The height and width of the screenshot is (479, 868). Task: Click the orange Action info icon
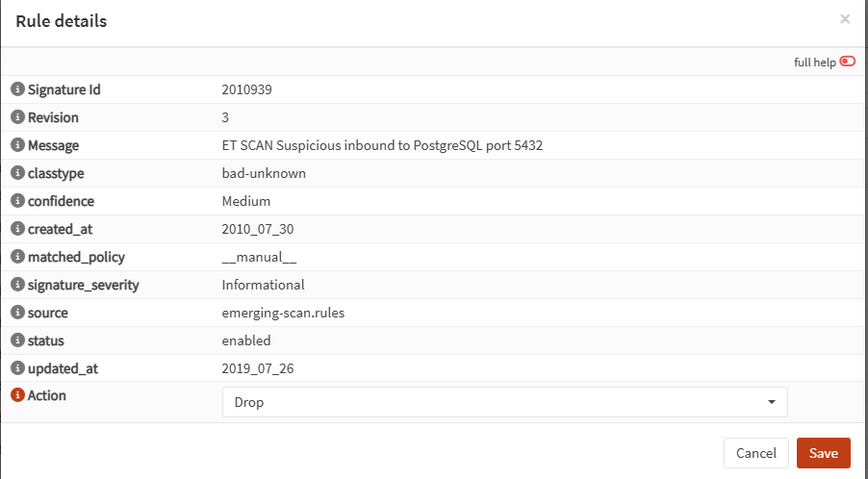17,395
